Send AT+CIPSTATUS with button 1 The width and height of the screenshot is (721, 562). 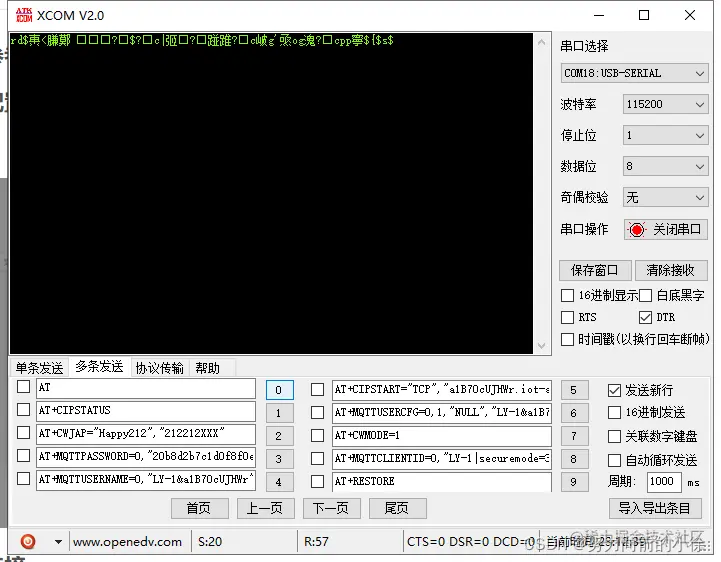pos(279,413)
